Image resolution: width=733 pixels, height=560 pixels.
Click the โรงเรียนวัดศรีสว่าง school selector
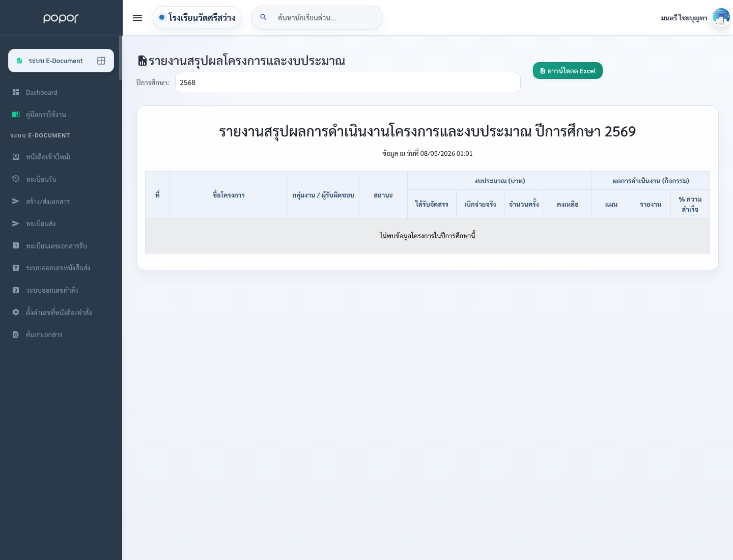tap(197, 17)
